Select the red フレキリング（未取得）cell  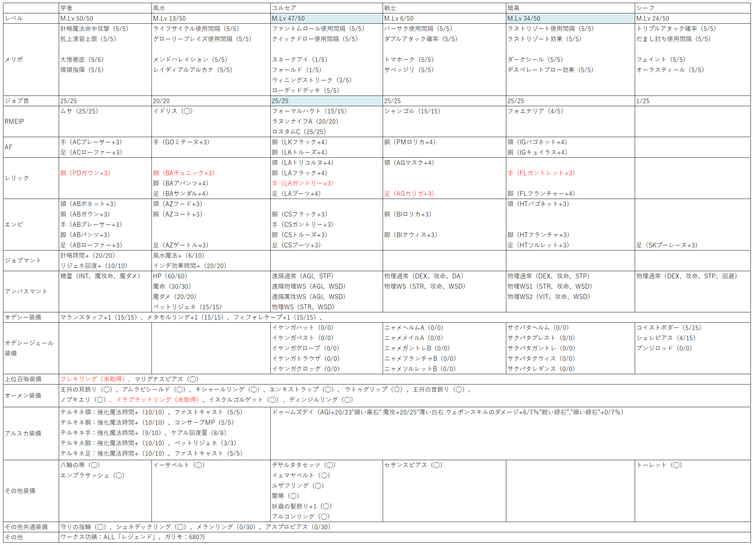93,379
